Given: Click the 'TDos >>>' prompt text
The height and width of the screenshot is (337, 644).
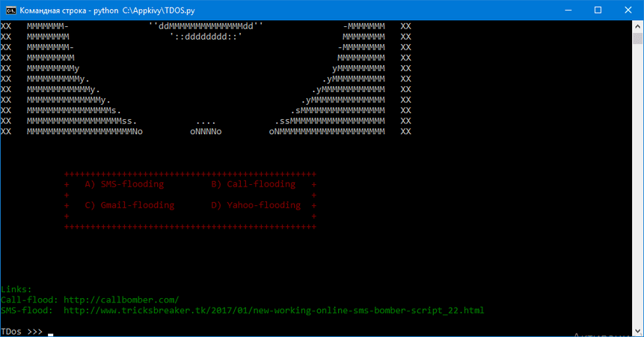Looking at the screenshot, I should (22, 331).
